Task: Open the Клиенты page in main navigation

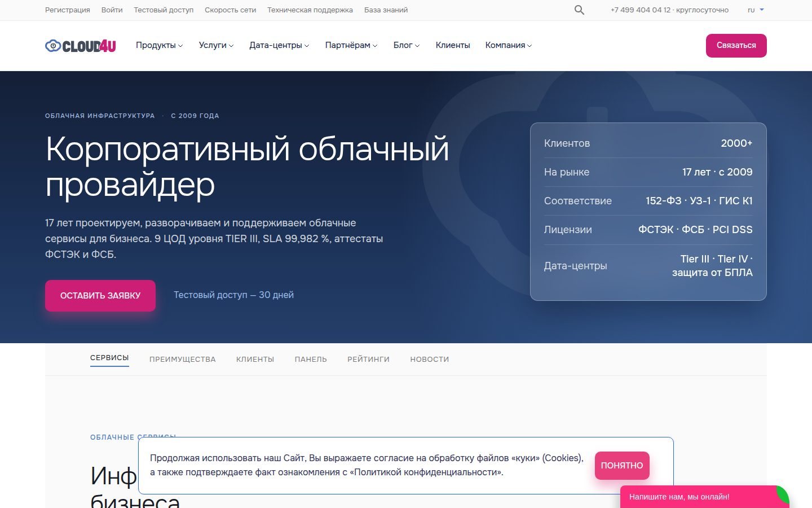Action: click(x=453, y=45)
